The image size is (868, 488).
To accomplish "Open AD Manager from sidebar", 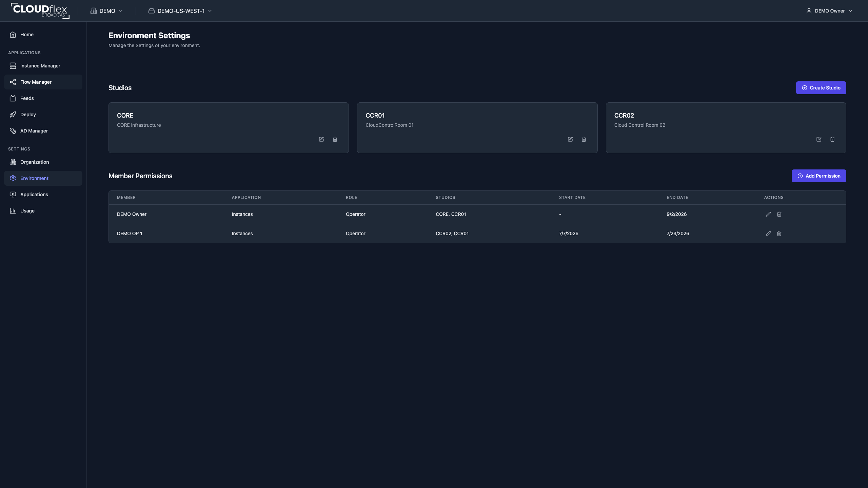I will pyautogui.click(x=43, y=131).
